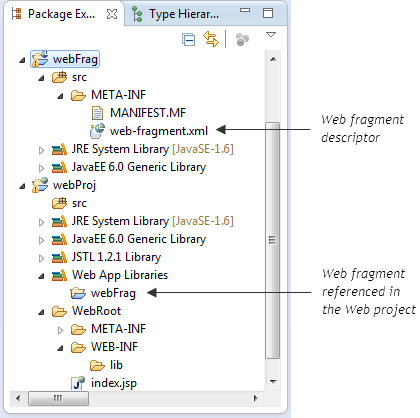The image size is (420, 418).
Task: Close the Package Explorer view
Action: 112,14
